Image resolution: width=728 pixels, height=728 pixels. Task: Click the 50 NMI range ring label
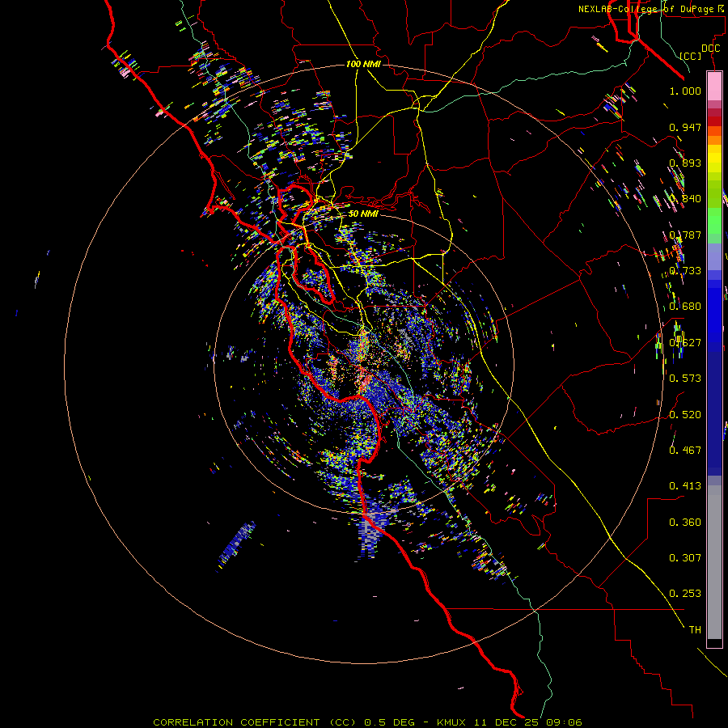(x=363, y=214)
